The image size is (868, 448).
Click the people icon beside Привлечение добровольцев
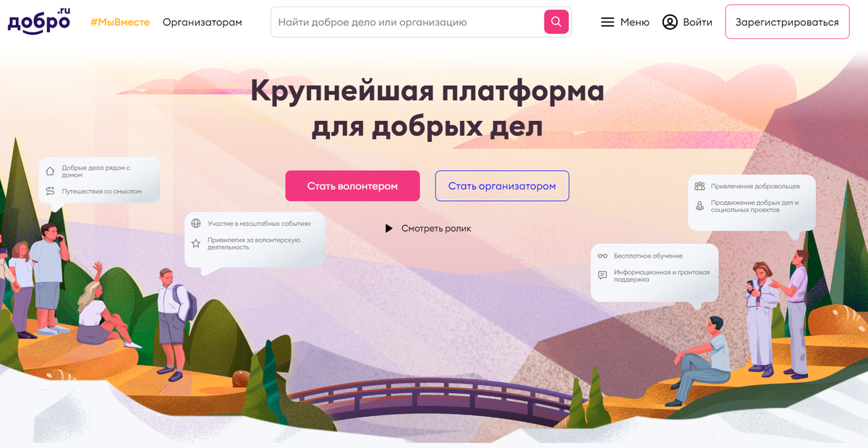click(699, 186)
